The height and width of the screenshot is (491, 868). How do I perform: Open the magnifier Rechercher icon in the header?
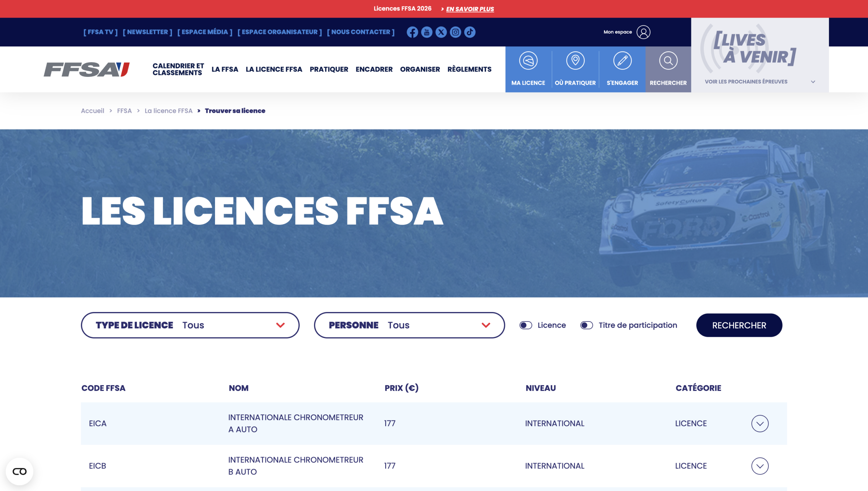pos(668,61)
